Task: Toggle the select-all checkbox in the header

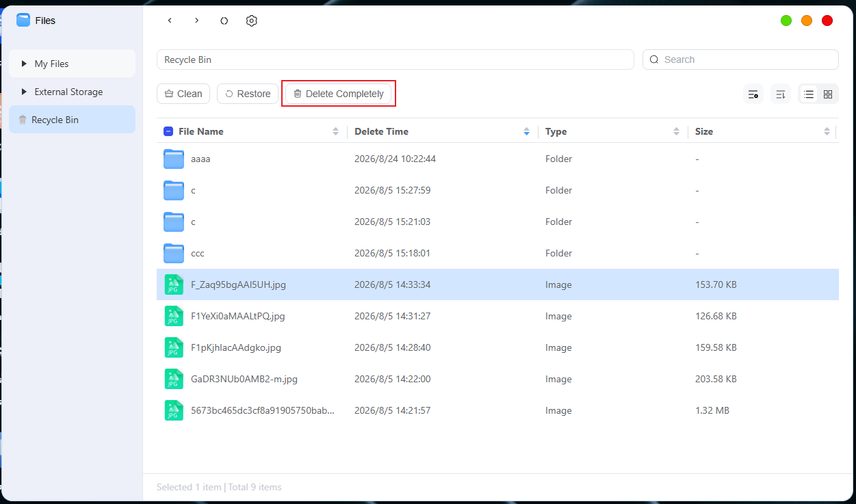Action: [168, 131]
